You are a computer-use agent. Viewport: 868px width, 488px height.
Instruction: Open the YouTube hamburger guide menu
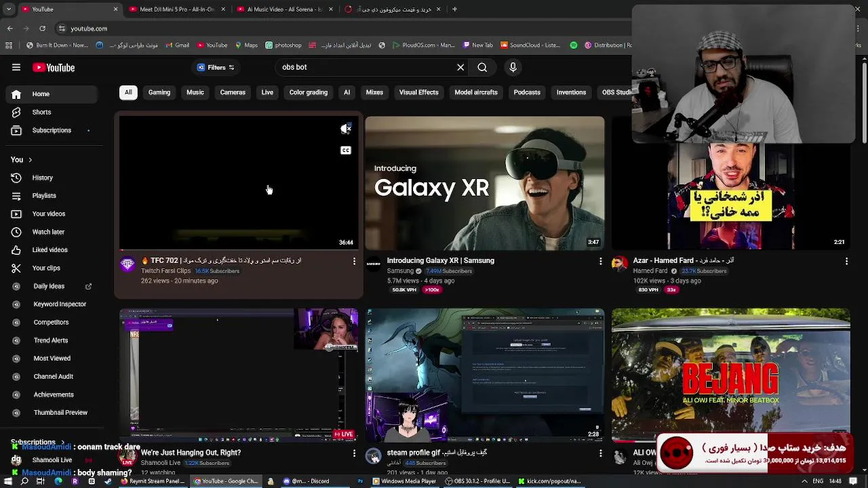pyautogui.click(x=16, y=67)
